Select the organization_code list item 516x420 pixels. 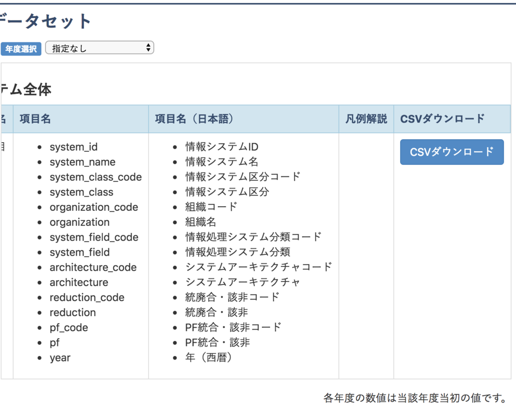94,207
